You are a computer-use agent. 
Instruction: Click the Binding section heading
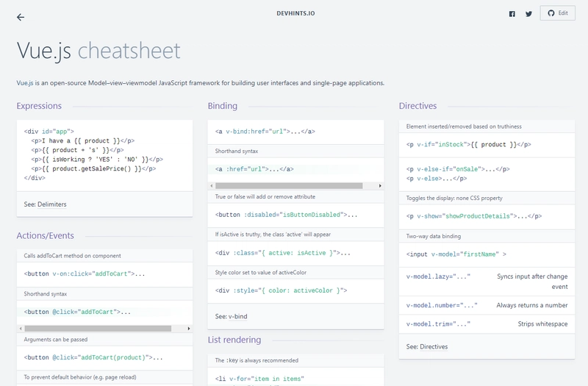[223, 106]
